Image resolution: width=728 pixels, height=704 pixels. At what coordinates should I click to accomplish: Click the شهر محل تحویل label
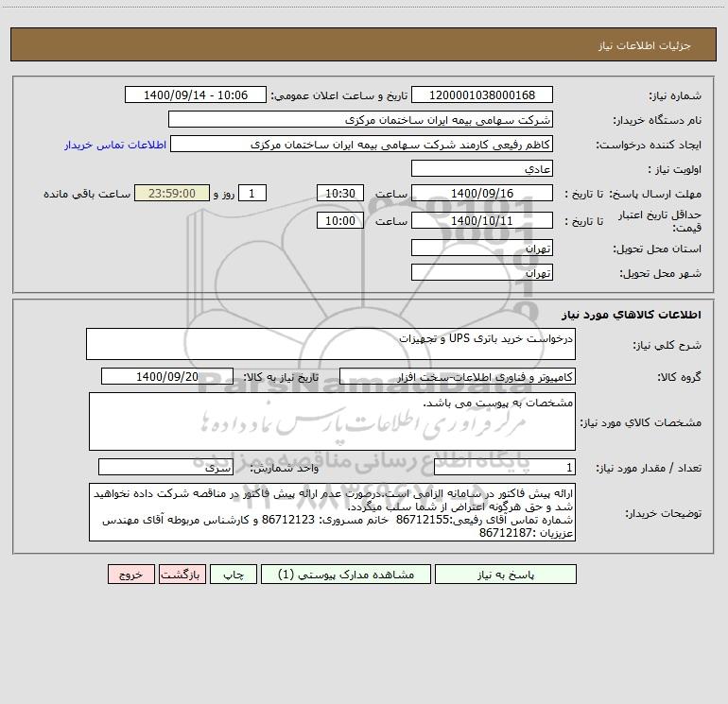point(661,274)
